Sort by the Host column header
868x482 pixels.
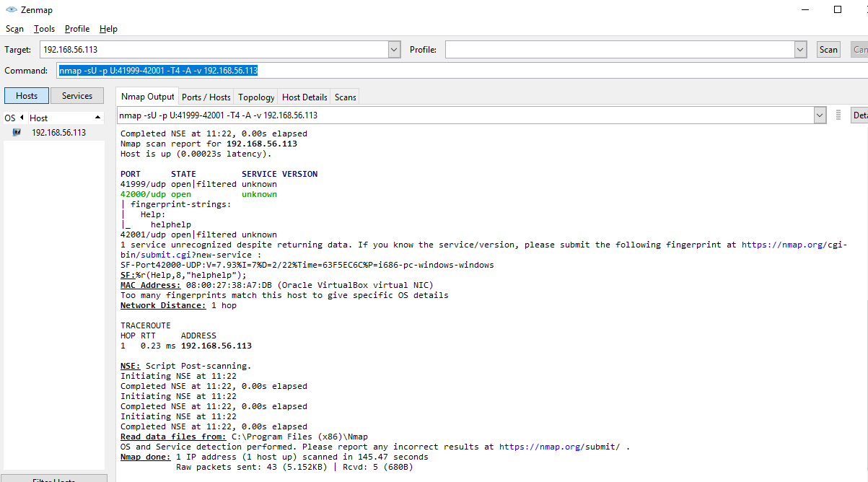coord(66,118)
